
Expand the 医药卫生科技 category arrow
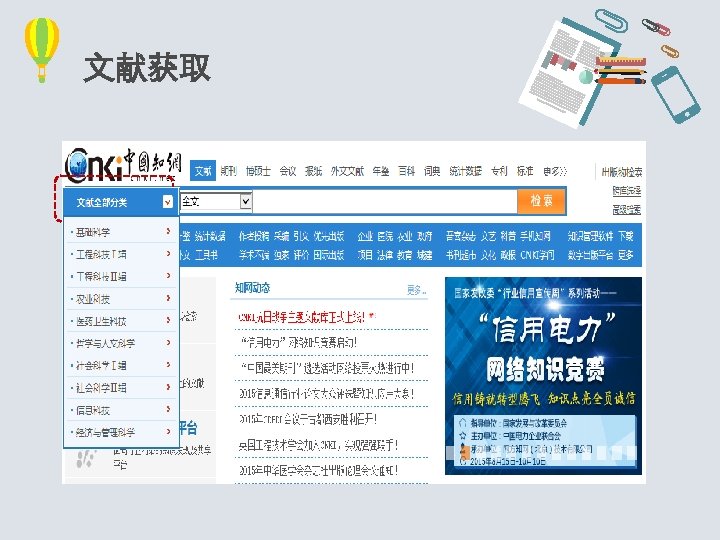(169, 320)
